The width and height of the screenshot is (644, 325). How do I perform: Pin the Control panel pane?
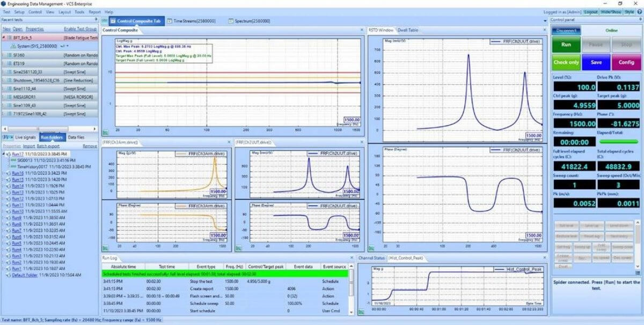pos(640,20)
